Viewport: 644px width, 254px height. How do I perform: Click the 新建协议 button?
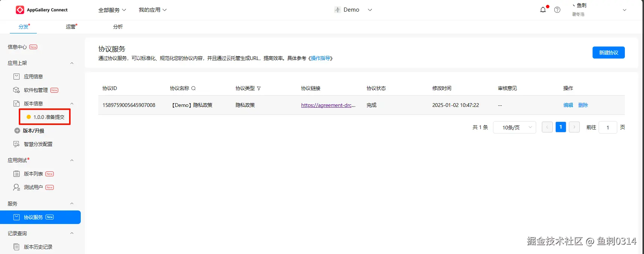click(x=608, y=53)
